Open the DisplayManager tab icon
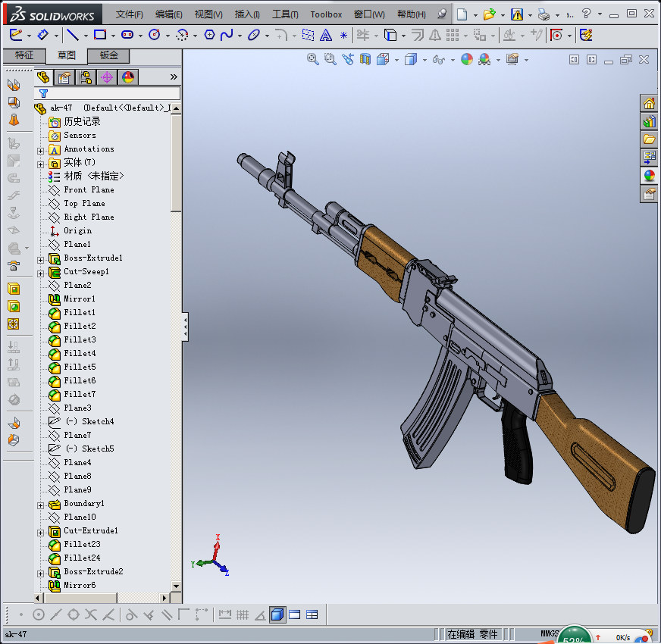The height and width of the screenshot is (644, 661). tap(128, 77)
